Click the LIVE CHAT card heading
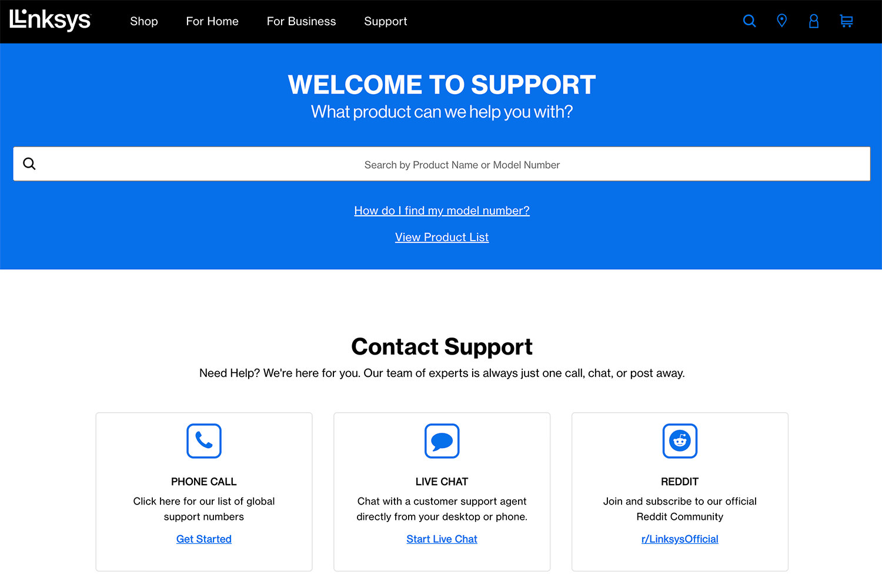 [x=442, y=482]
